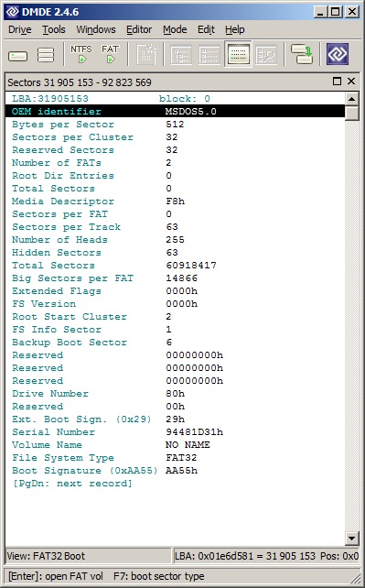Select the OEM identifier row
Image resolution: width=365 pixels, height=588 pixels.
[x=176, y=112]
